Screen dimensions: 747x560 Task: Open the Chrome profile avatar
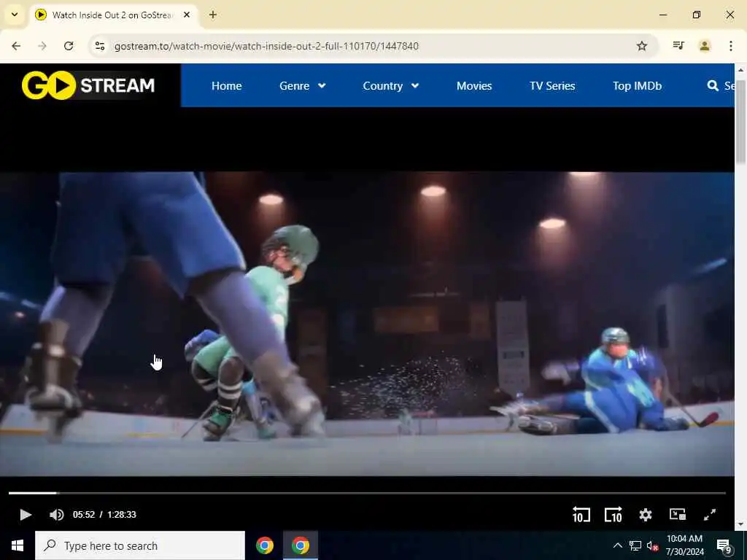tap(705, 46)
